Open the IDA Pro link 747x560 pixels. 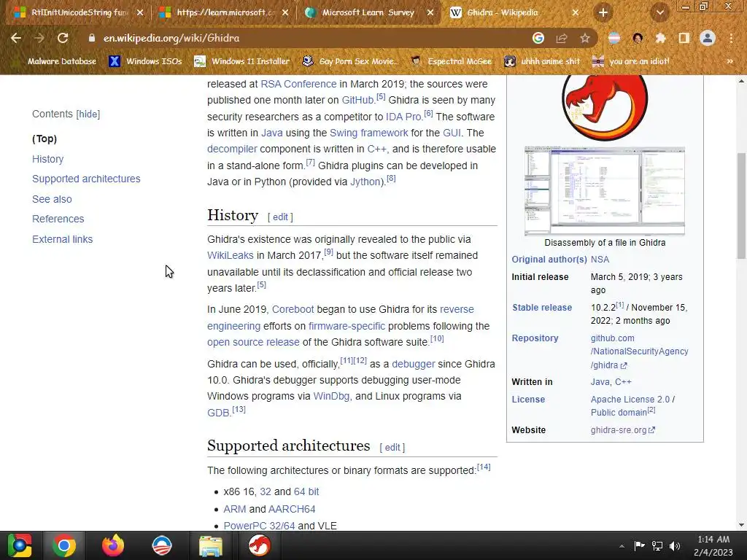coord(403,117)
